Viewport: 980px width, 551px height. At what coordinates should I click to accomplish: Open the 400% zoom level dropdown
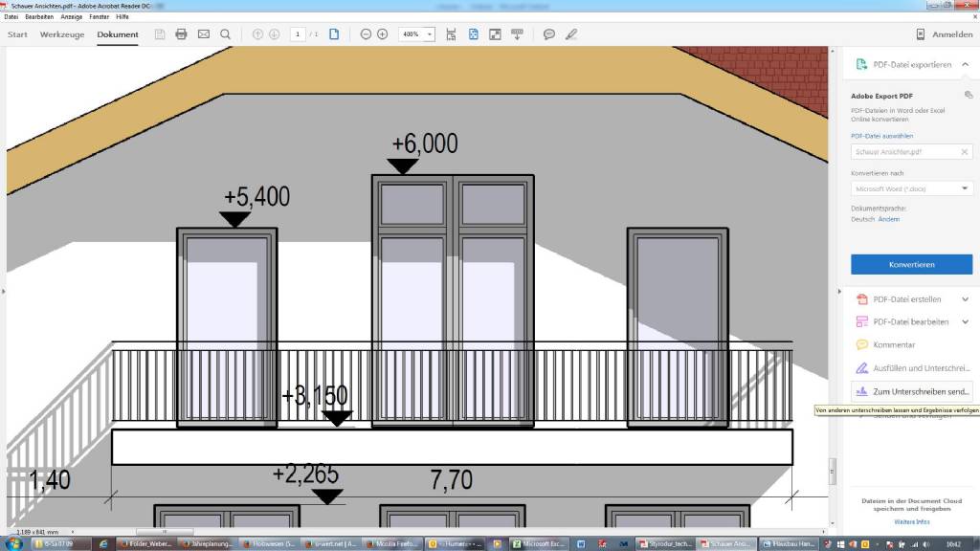coord(430,34)
